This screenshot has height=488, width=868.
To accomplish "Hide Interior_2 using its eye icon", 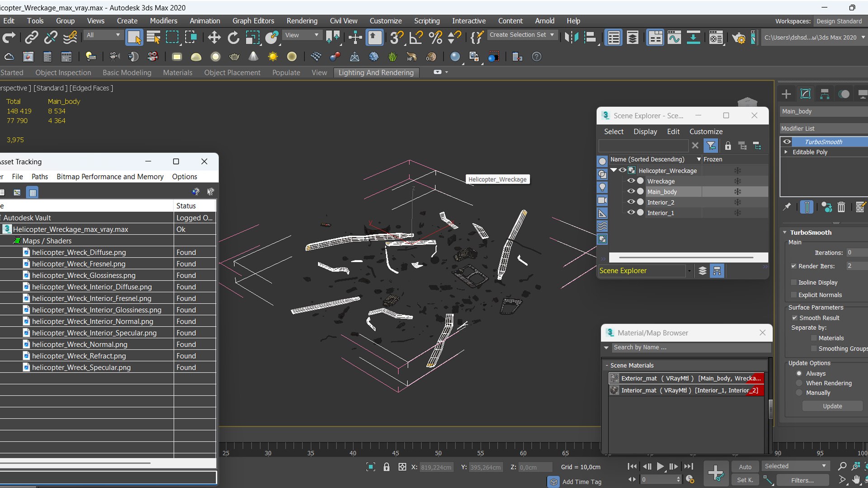I will point(631,202).
